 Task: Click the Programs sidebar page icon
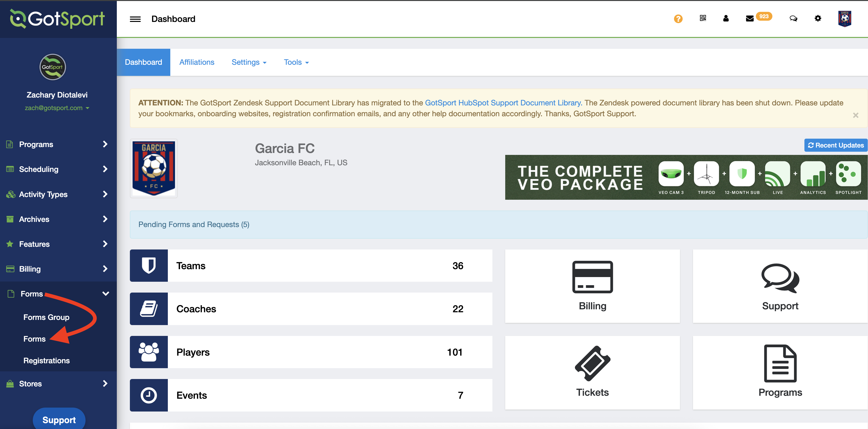pos(10,145)
